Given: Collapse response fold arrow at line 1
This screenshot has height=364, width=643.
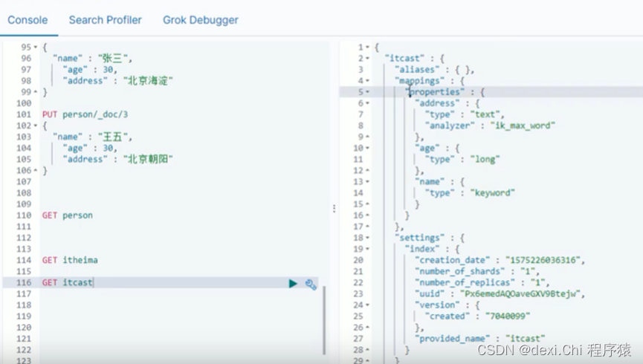Looking at the screenshot, I should [x=367, y=47].
